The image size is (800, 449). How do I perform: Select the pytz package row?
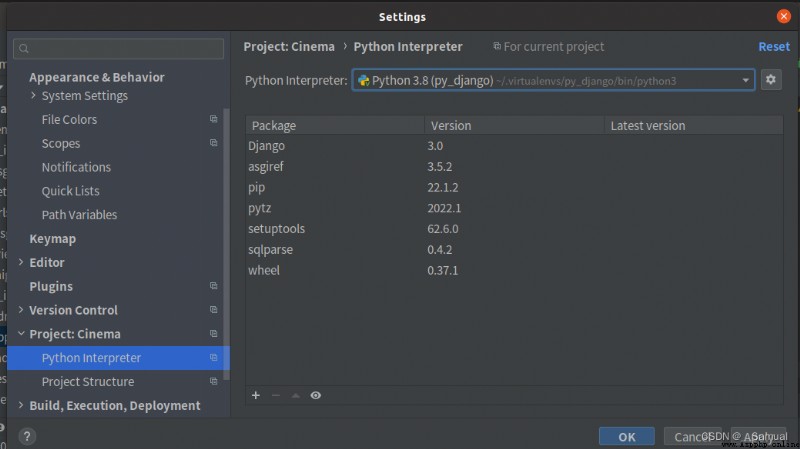point(514,208)
